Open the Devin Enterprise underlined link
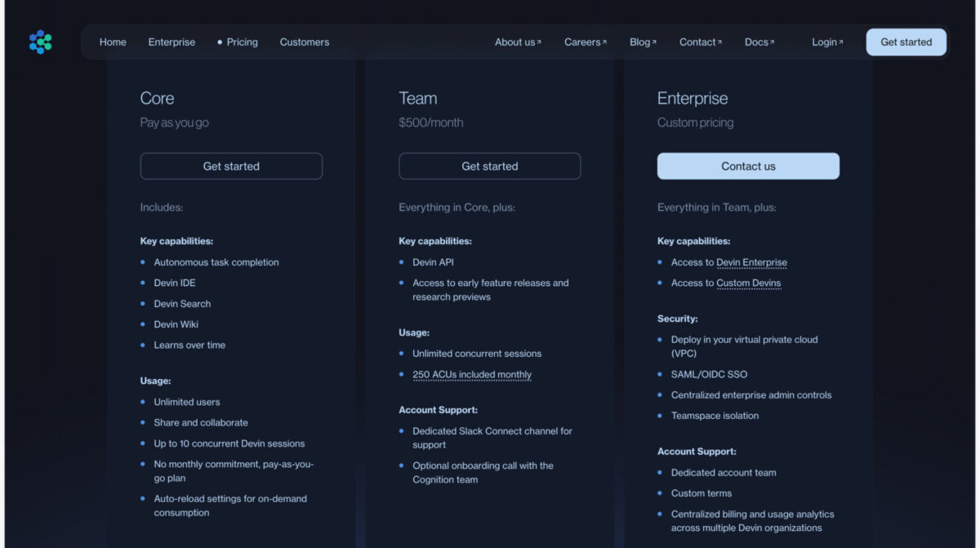The width and height of the screenshot is (980, 548). (x=751, y=263)
